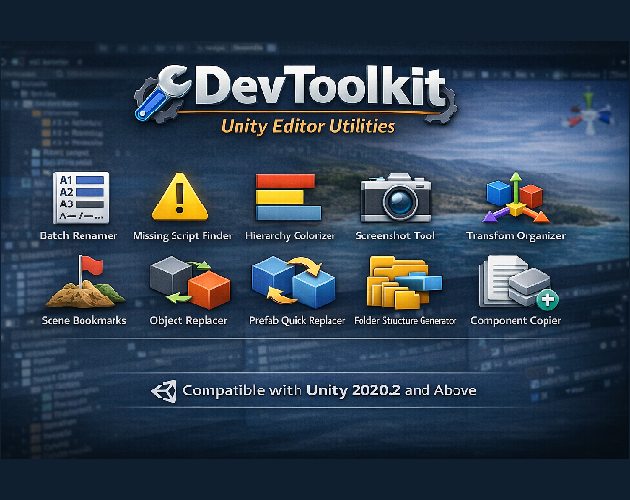The height and width of the screenshot is (500, 630).
Task: Click the Unity cube logo
Action: pyautogui.click(x=164, y=391)
